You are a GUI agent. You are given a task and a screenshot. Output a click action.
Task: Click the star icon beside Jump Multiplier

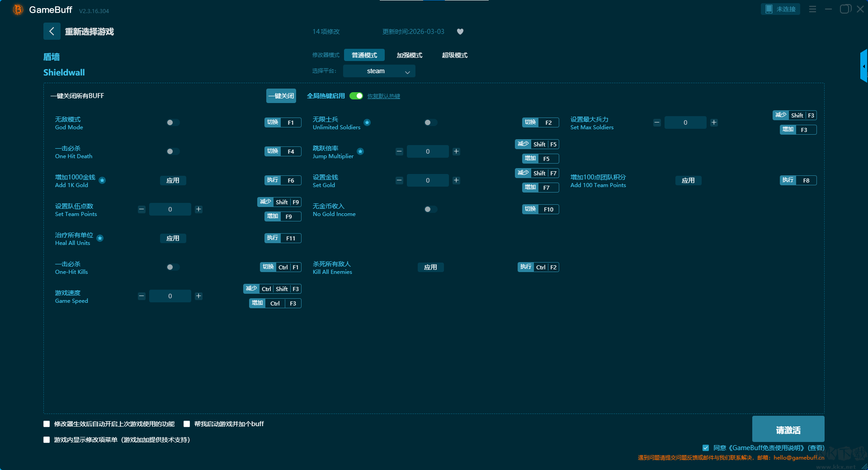coord(360,151)
